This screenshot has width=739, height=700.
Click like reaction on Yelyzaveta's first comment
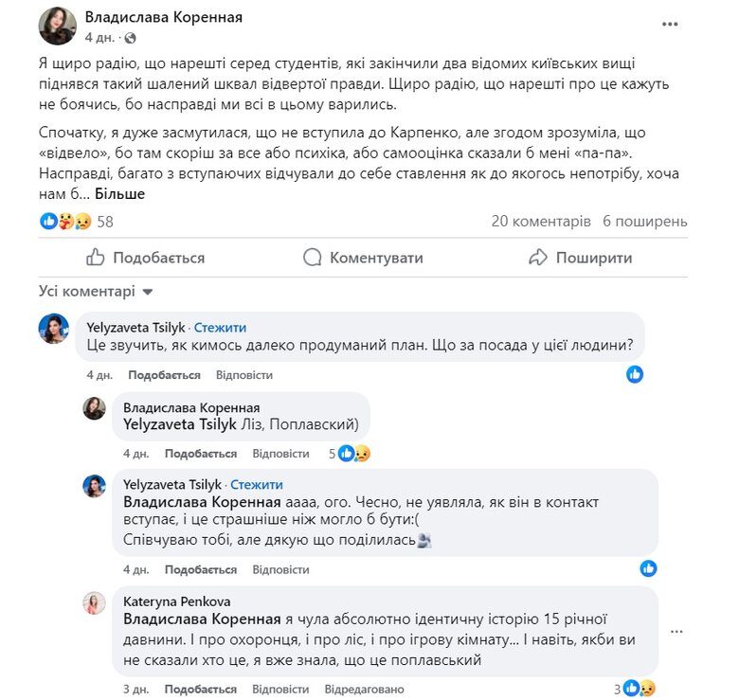pos(635,374)
